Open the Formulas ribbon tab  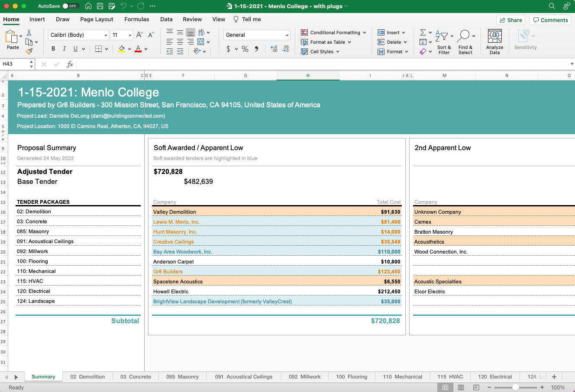pyautogui.click(x=137, y=19)
